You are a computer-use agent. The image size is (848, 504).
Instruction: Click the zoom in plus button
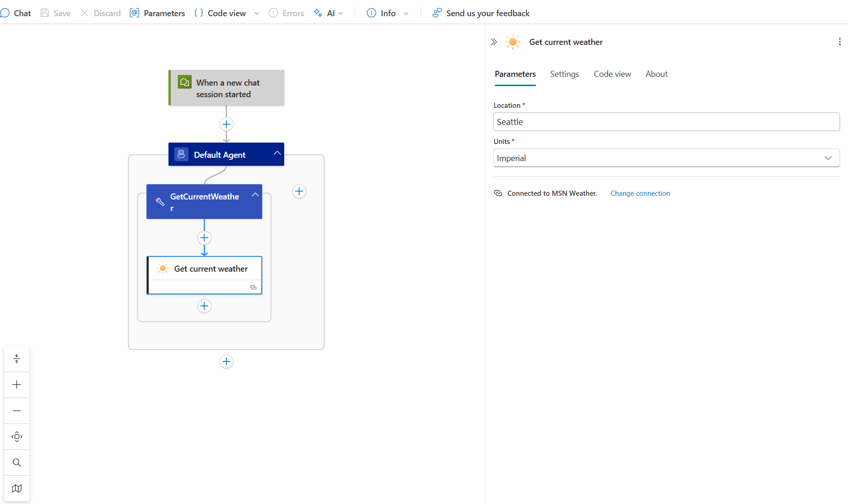(x=17, y=385)
